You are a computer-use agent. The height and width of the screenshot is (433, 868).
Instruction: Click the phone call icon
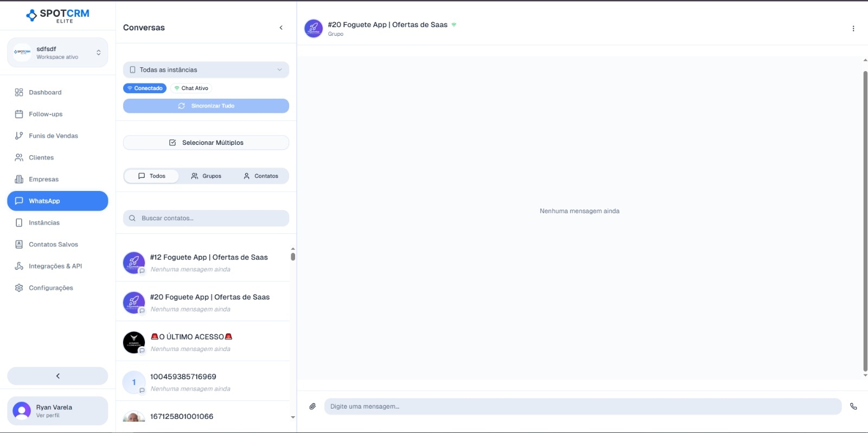(853, 406)
